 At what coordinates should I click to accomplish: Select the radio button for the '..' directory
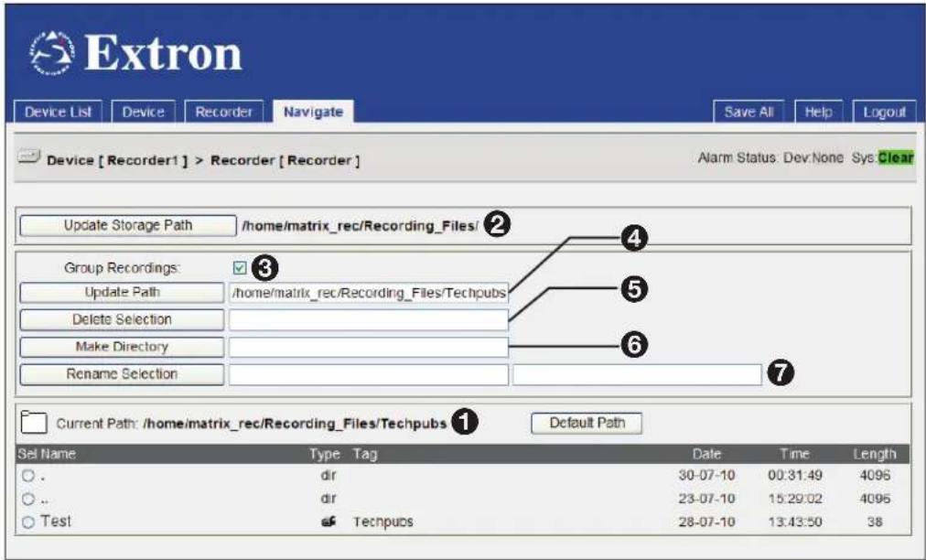(27, 500)
